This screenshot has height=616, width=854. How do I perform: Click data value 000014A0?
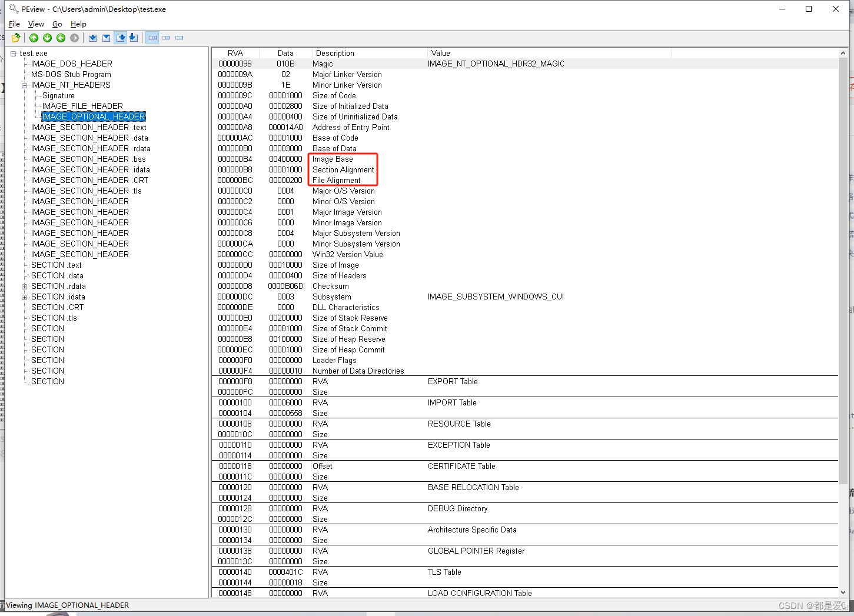point(285,127)
